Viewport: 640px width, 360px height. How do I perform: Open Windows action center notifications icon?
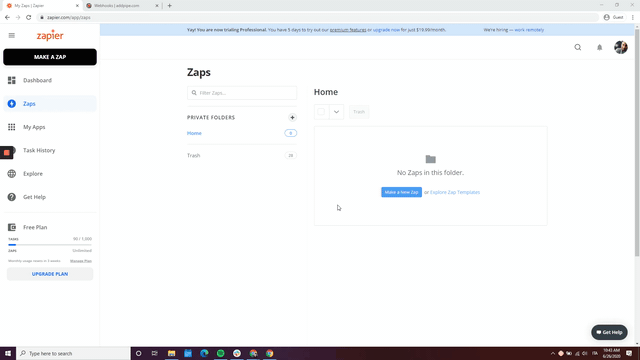[x=629, y=353]
